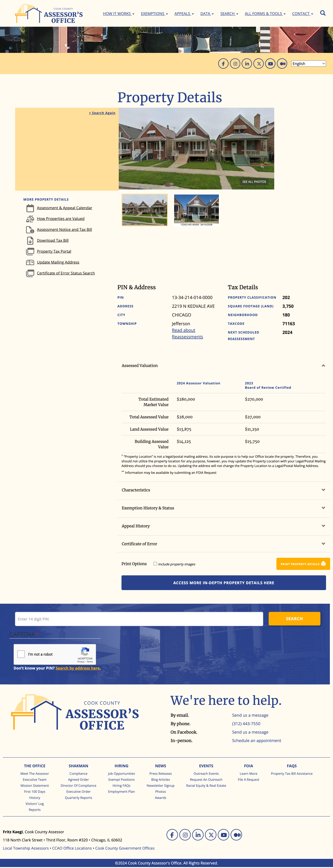
Task: Click the Download Tax Bill icon
Action: click(30, 241)
